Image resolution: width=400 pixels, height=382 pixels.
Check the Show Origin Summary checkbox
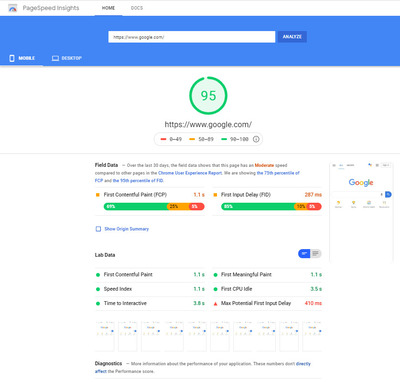click(98, 229)
